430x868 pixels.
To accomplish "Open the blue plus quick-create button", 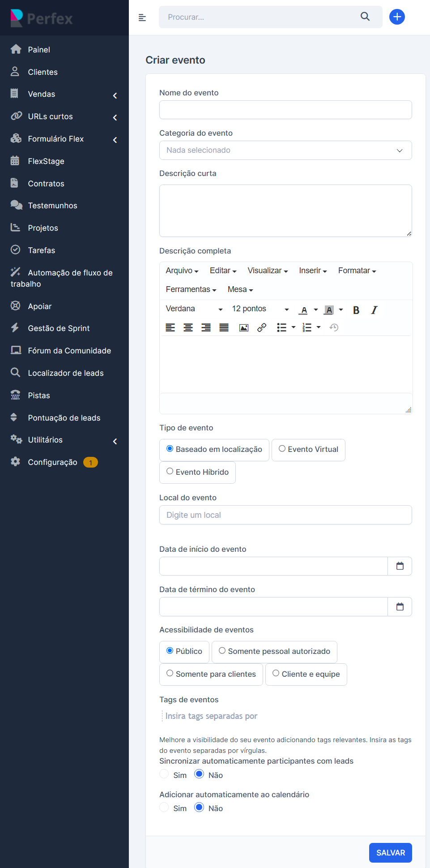I will click(397, 17).
